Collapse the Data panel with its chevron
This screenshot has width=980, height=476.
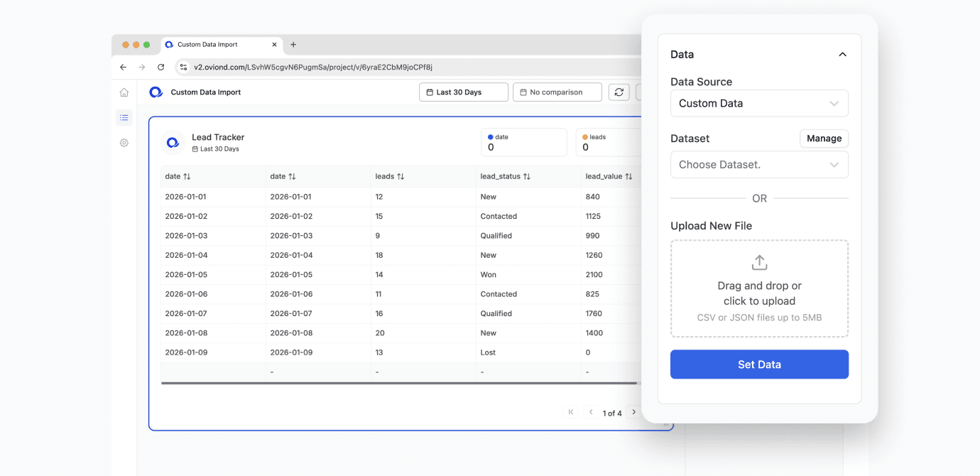842,54
